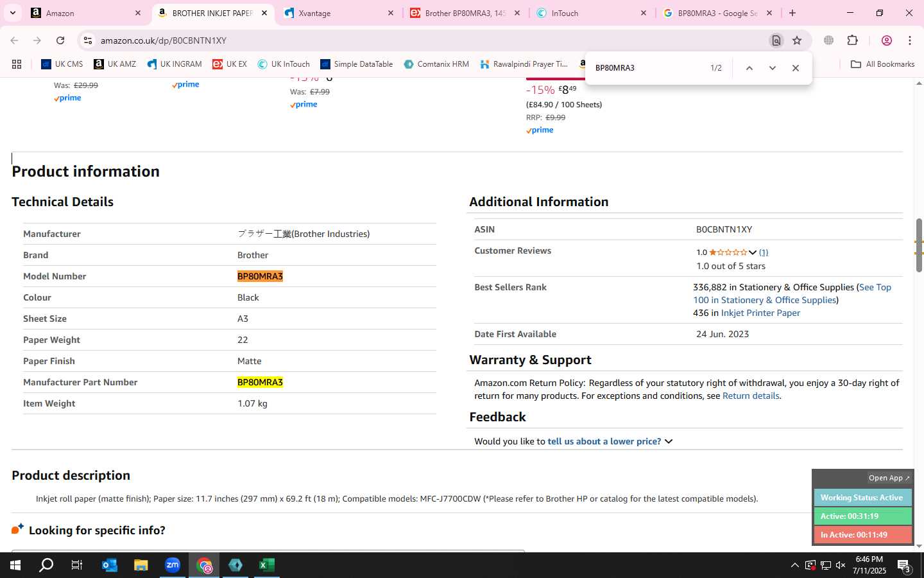Open the apps grid in bookmarks bar

(17, 64)
